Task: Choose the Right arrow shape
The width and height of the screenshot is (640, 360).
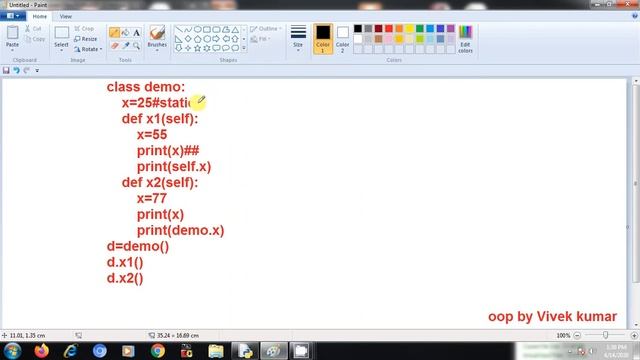Action: pyautogui.click(x=216, y=39)
